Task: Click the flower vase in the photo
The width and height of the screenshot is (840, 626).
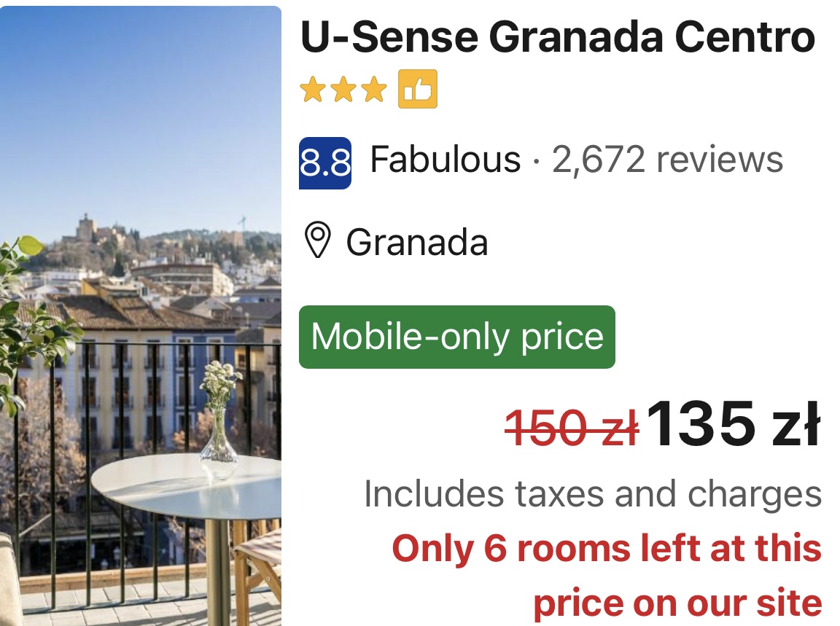Action: point(219,418)
